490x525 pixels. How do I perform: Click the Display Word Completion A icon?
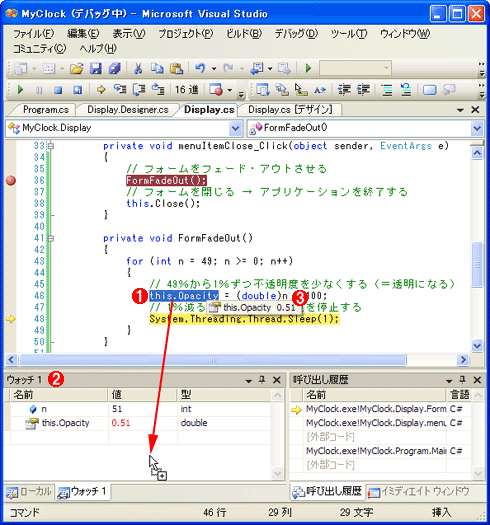point(320,90)
